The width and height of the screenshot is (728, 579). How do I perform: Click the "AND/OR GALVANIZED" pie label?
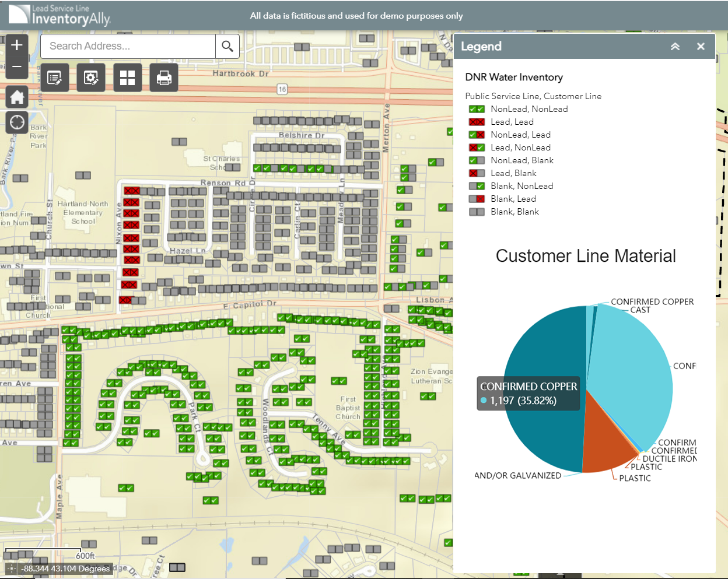point(518,476)
